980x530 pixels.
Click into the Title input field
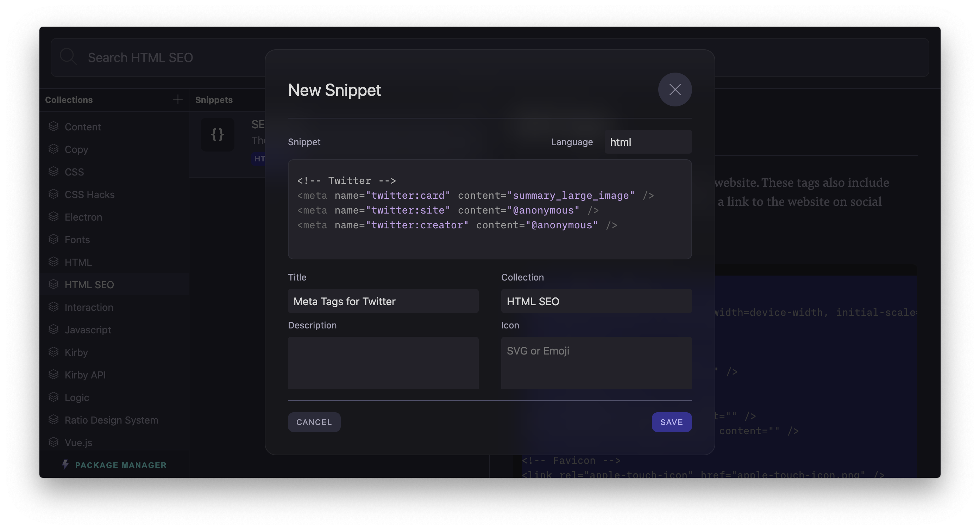383,301
